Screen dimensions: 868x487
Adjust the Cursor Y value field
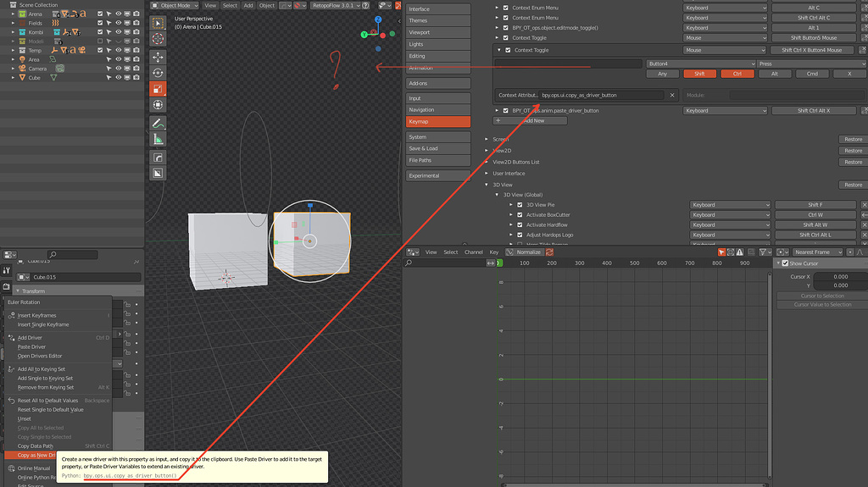tap(840, 285)
